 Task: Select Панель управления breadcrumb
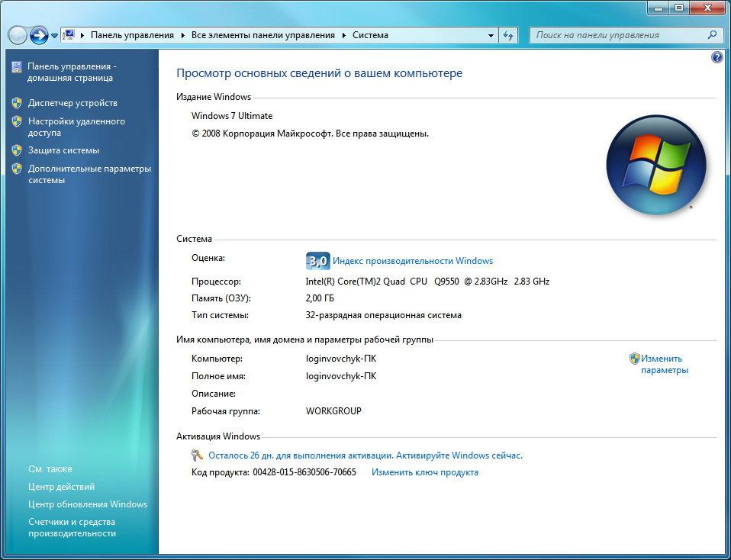(132, 35)
